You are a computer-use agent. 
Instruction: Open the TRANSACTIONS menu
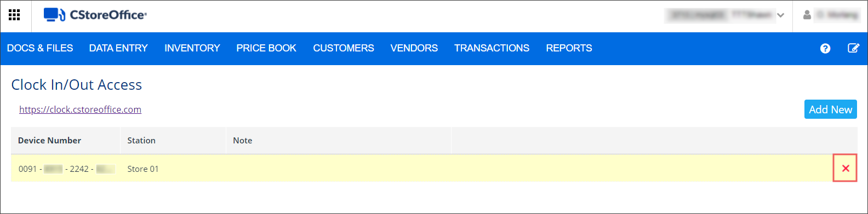click(492, 48)
